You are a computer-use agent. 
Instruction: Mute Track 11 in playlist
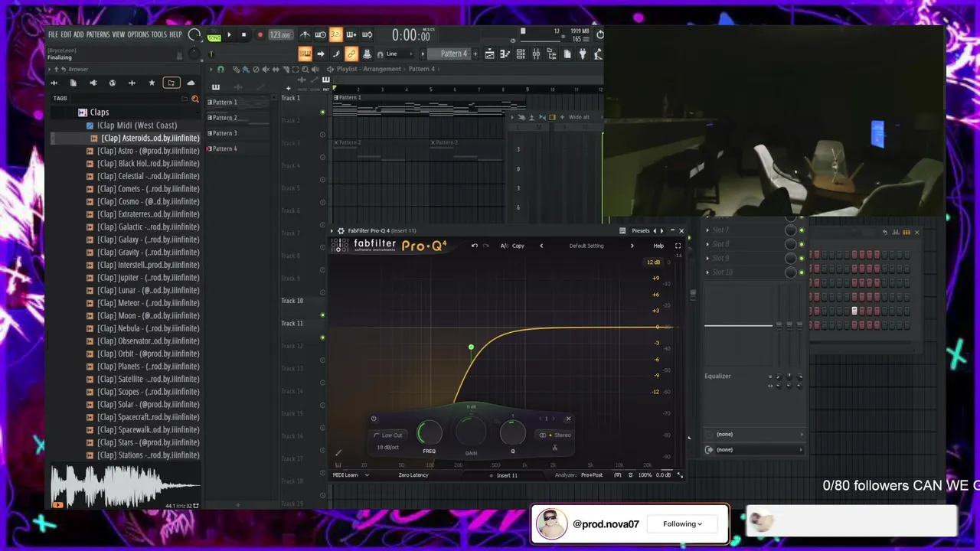pyautogui.click(x=322, y=337)
